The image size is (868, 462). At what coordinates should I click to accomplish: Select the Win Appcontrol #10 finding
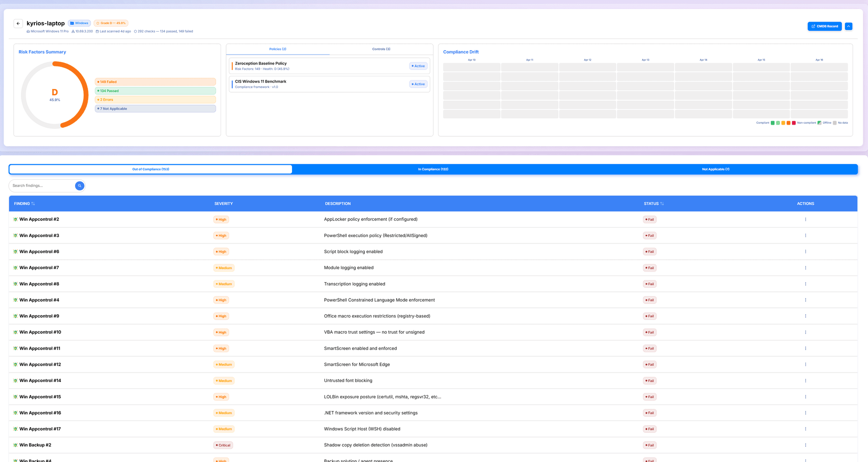(x=40, y=332)
